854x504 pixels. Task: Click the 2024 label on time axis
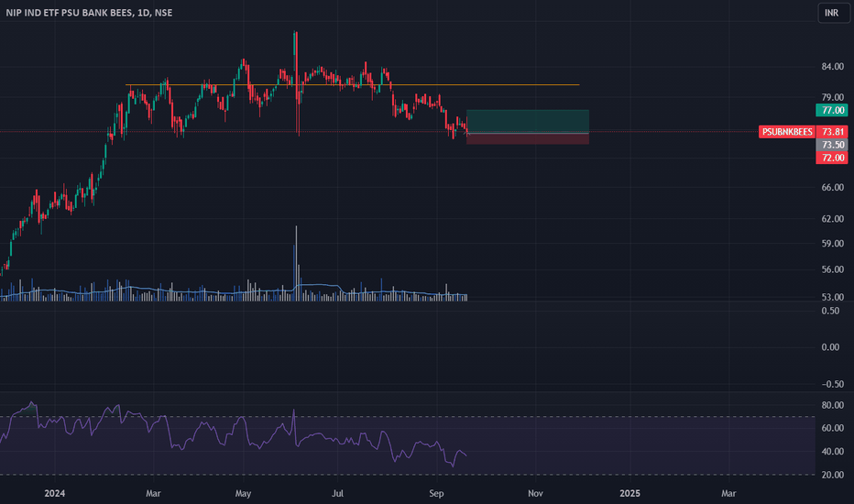click(54, 493)
